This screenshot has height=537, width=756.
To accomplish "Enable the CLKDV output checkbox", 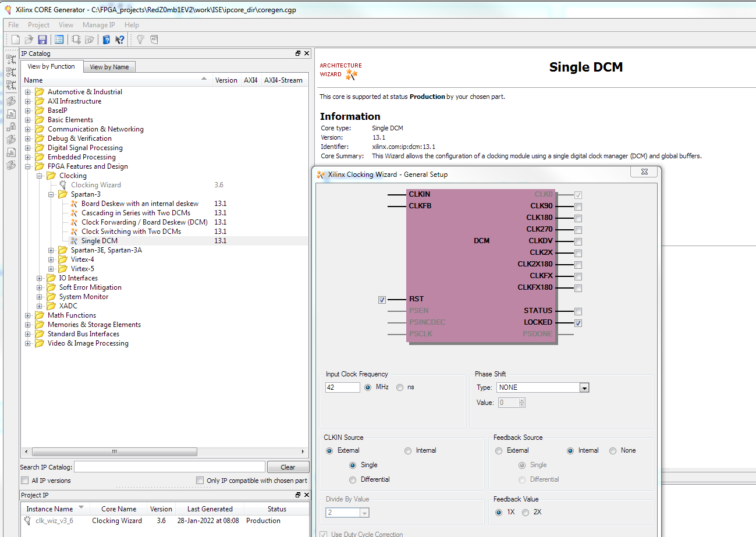I will [x=578, y=241].
